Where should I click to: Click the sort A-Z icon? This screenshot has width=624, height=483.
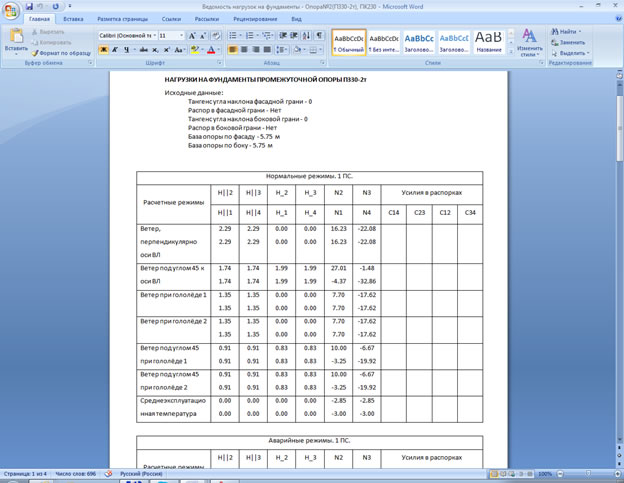click(x=306, y=36)
